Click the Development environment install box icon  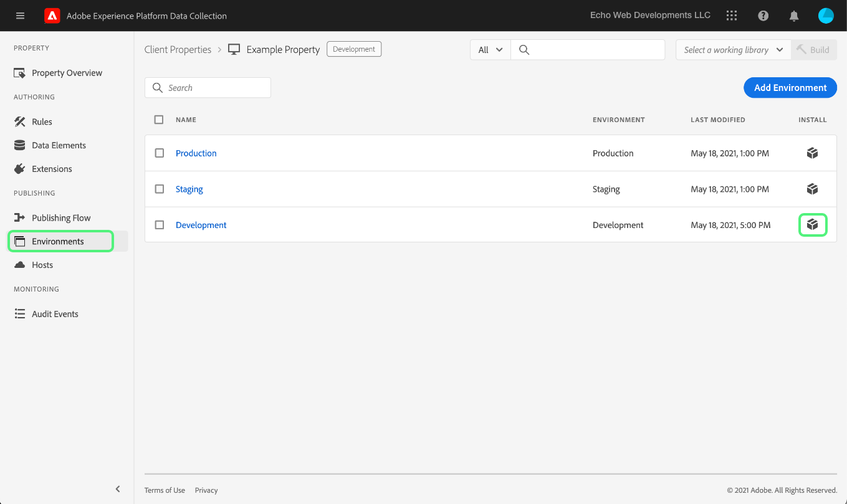tap(812, 225)
